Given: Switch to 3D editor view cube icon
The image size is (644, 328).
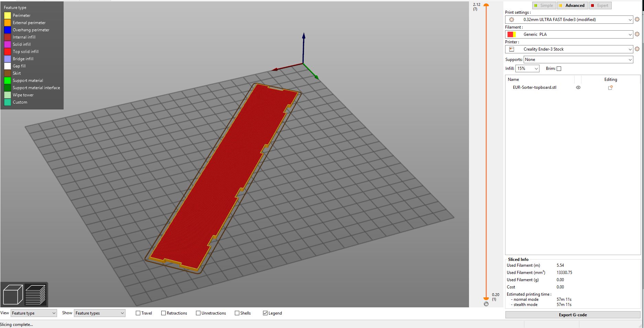Looking at the screenshot, I should pos(13,294).
